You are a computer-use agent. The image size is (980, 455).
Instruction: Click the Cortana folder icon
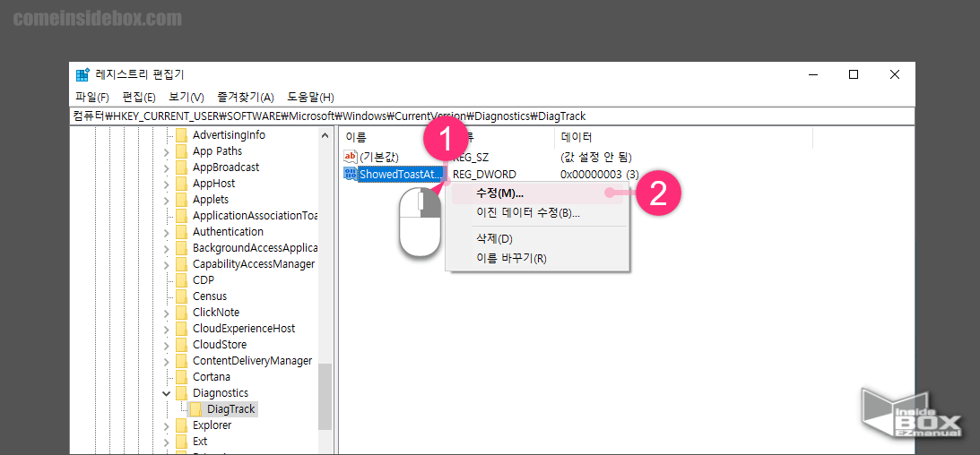(182, 377)
